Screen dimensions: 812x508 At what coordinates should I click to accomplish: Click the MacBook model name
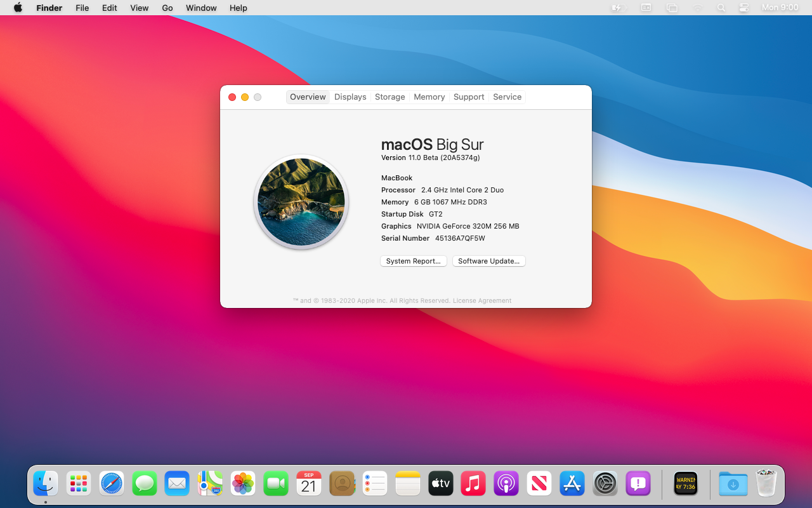pos(397,178)
